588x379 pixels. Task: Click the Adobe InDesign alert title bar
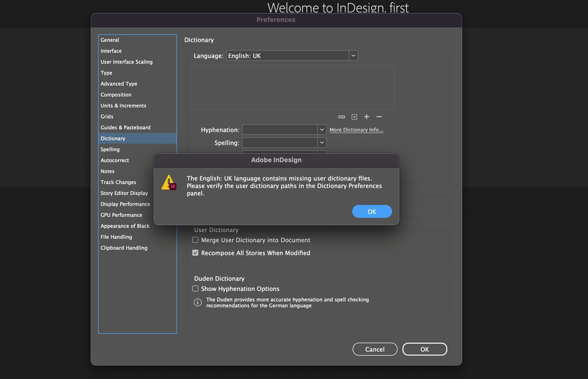(276, 160)
